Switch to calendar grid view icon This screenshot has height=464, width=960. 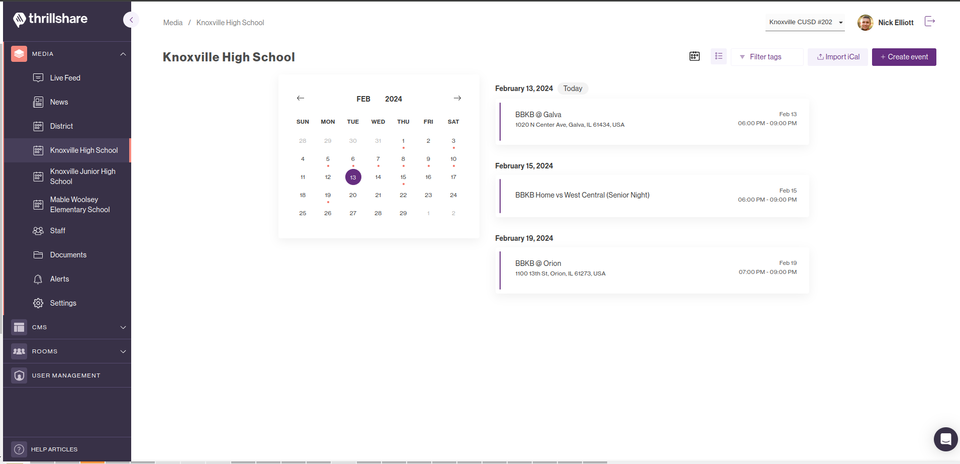(x=694, y=56)
